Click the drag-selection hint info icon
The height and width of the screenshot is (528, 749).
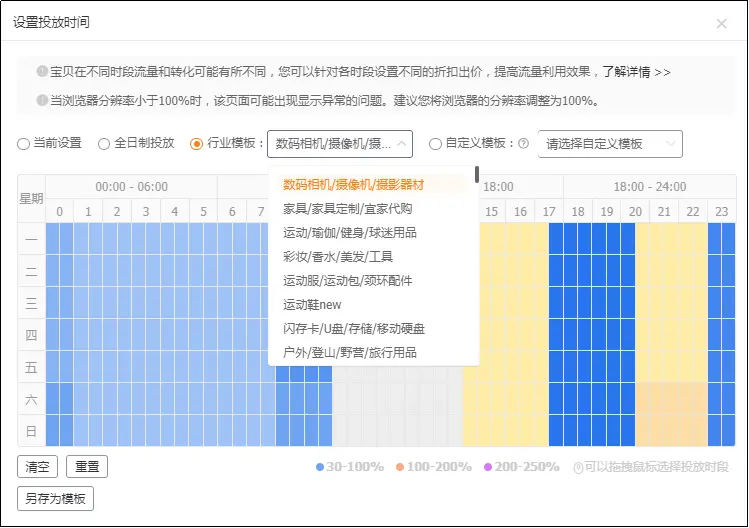[x=578, y=467]
